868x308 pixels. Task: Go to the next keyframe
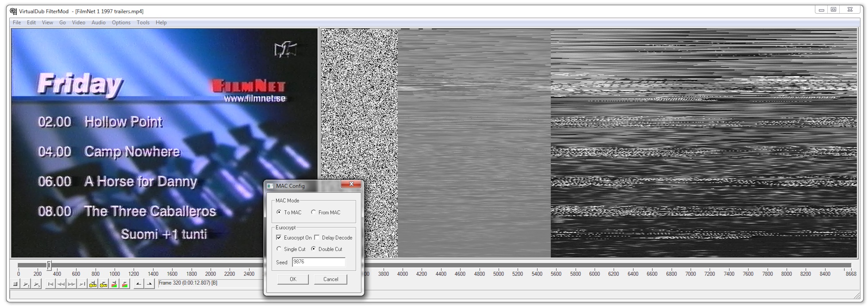coord(104,284)
